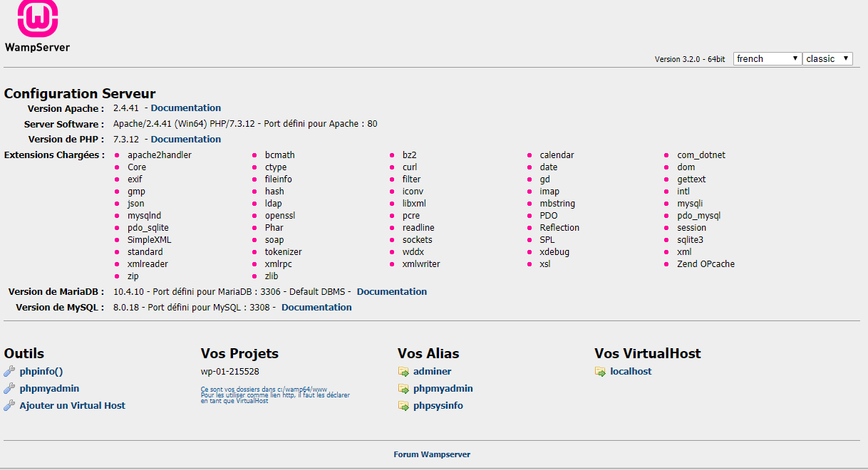Click MySQL version 8.0.18 text
Image resolution: width=868 pixels, height=470 pixels.
coord(125,308)
